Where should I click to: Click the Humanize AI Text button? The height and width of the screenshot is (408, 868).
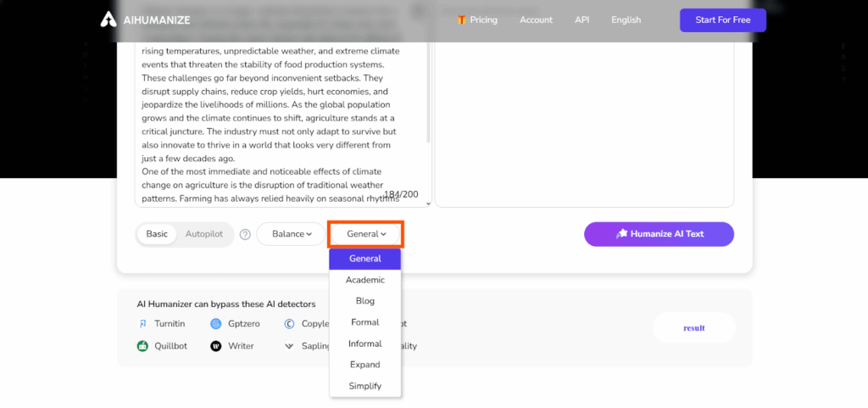click(659, 234)
